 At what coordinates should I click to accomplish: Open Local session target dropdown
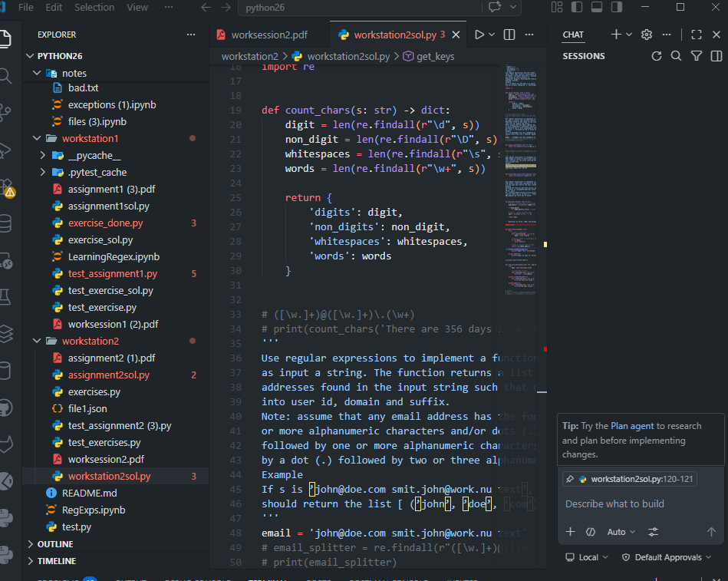pyautogui.click(x=586, y=557)
